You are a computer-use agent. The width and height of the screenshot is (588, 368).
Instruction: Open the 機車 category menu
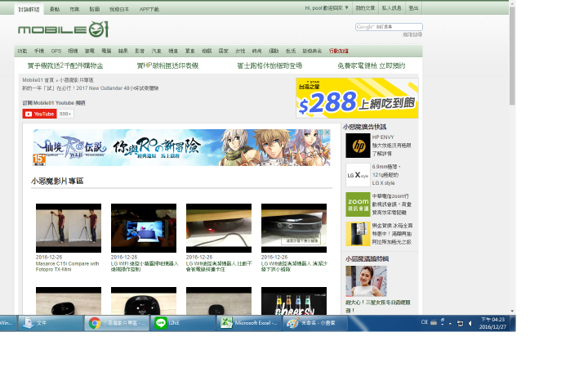[173, 51]
